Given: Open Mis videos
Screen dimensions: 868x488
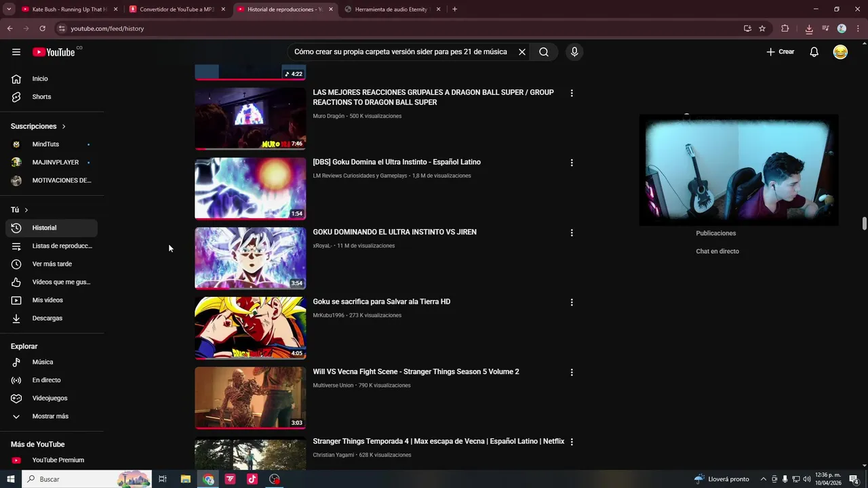Looking at the screenshot, I should click(52, 300).
